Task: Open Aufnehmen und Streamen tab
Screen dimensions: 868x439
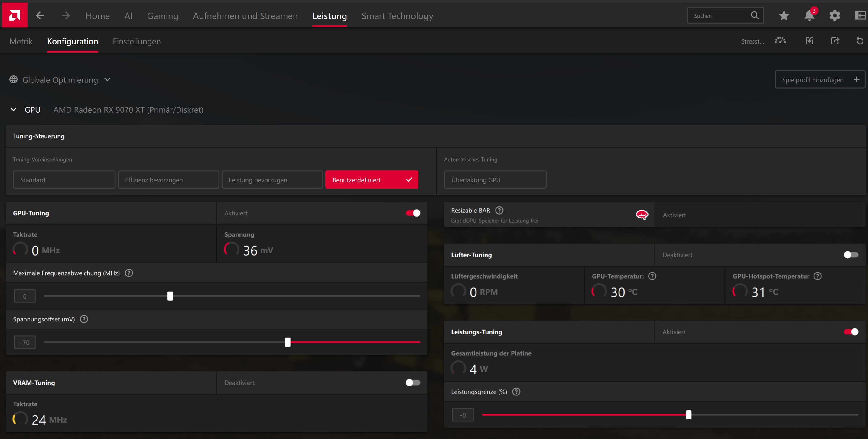Action: point(245,16)
